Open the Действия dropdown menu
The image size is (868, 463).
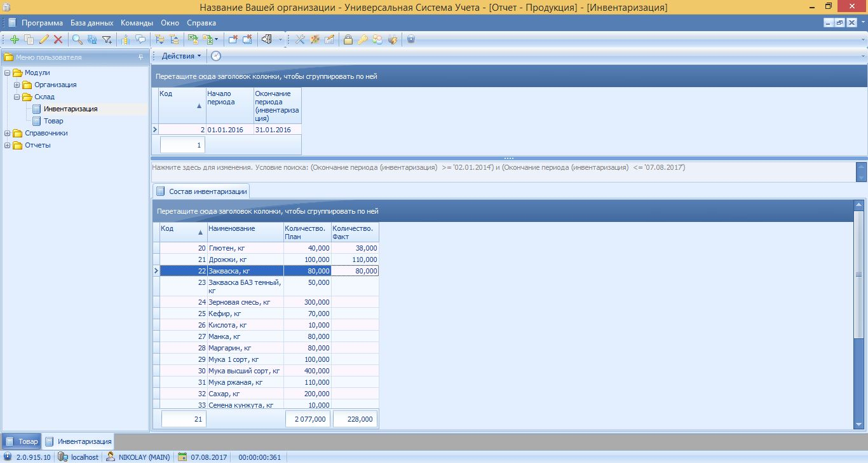(x=181, y=56)
